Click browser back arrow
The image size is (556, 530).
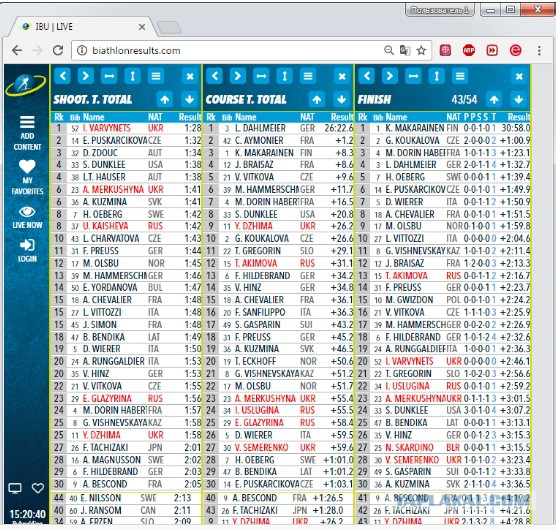pyautogui.click(x=17, y=50)
